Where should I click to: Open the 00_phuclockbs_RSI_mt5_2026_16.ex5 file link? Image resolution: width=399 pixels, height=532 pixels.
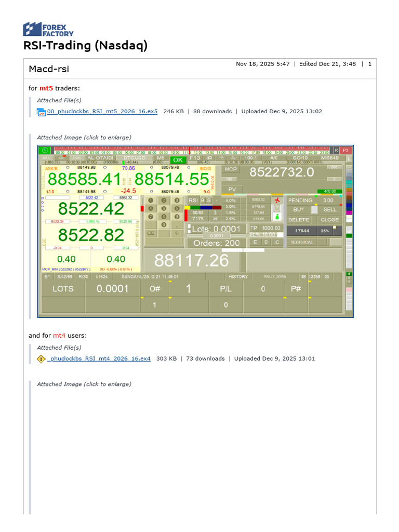(102, 111)
